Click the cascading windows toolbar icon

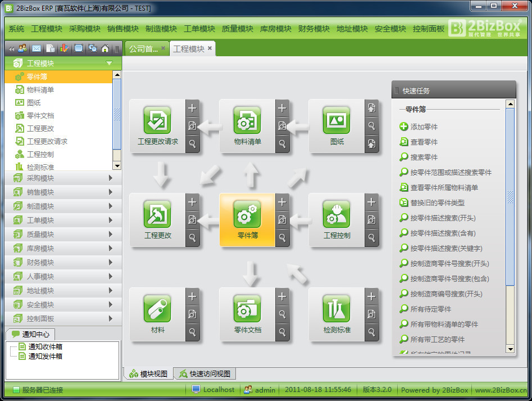92,48
